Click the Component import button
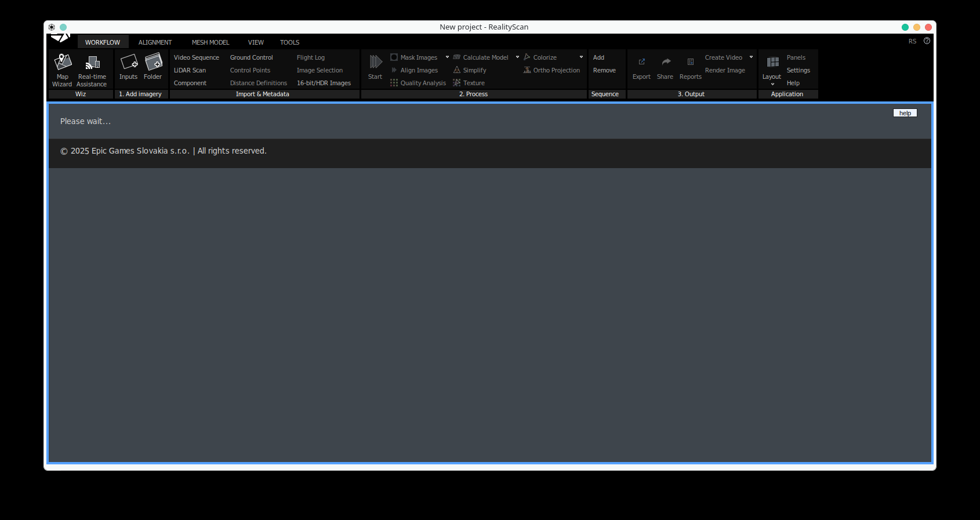This screenshot has height=520, width=980. pyautogui.click(x=190, y=83)
